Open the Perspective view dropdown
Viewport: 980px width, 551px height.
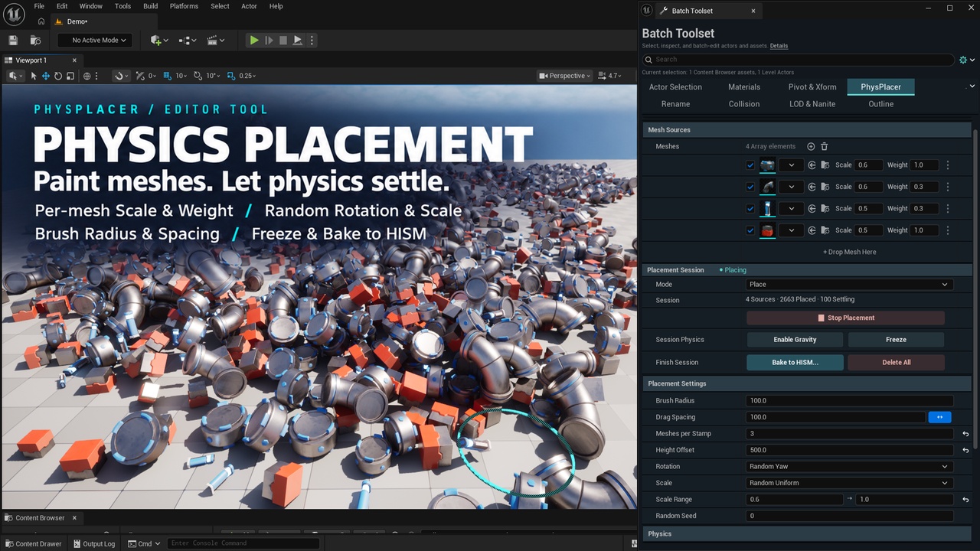coord(565,76)
